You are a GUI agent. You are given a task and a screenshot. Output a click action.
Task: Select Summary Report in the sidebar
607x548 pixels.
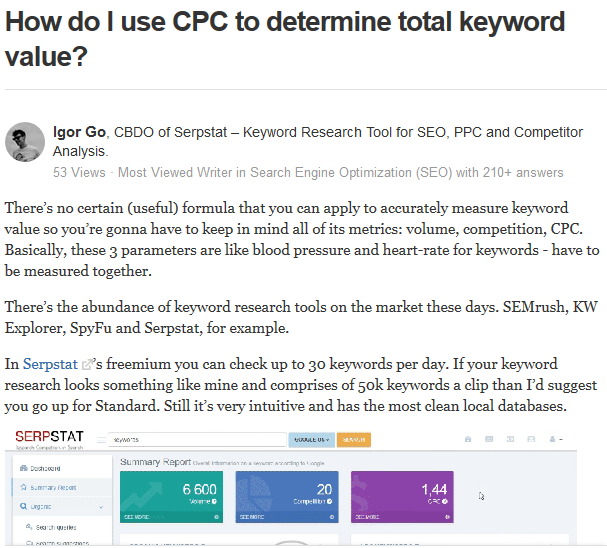tap(56, 487)
